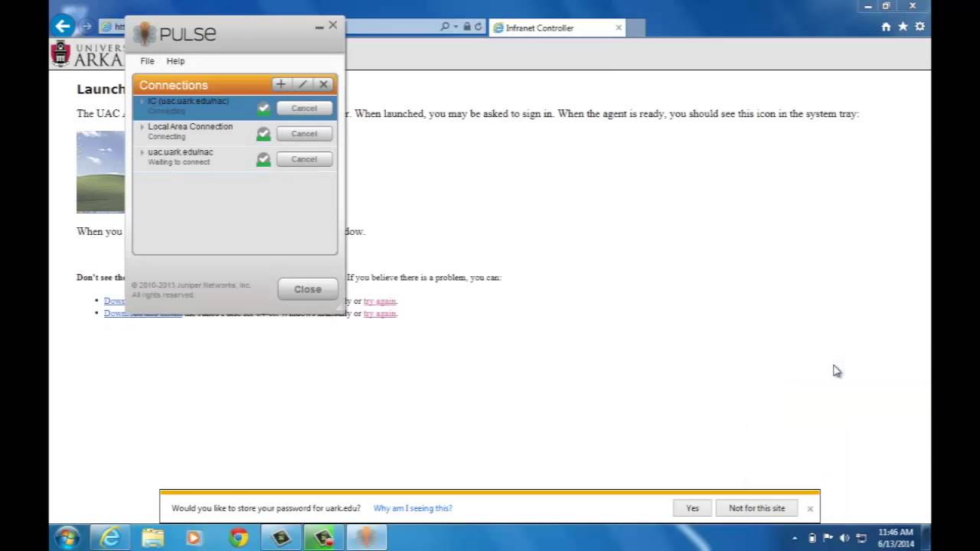Image resolution: width=980 pixels, height=551 pixels.
Task: Add a new connection with the plus icon
Action: click(x=281, y=84)
